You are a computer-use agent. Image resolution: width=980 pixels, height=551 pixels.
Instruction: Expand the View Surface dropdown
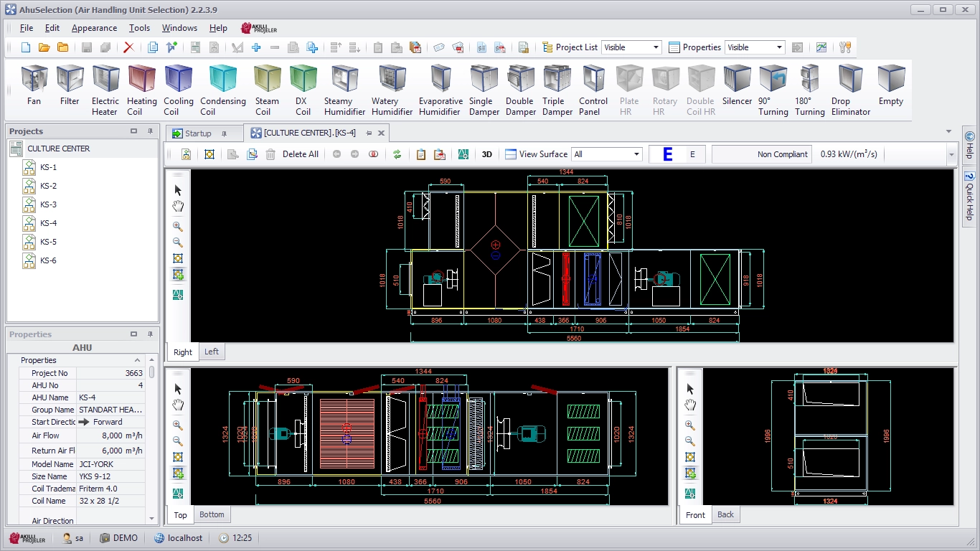606,154
